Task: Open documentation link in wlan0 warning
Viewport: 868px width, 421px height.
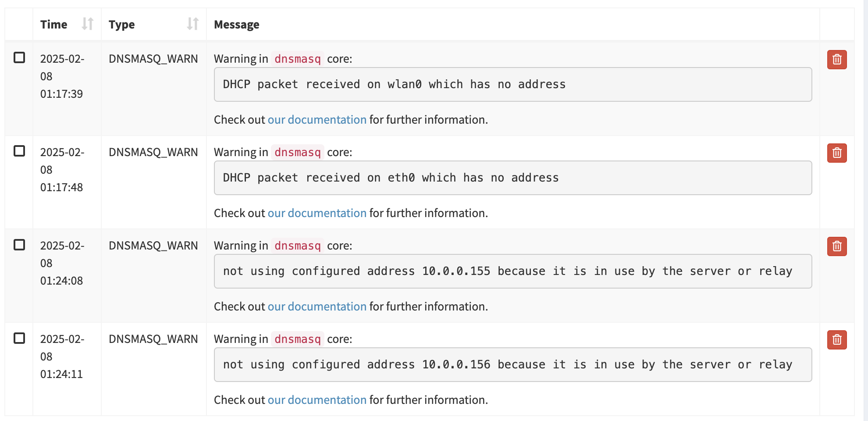Action: click(x=317, y=120)
